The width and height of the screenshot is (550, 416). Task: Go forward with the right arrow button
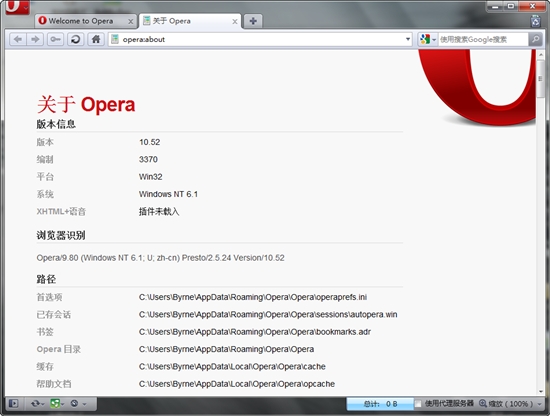[35, 39]
